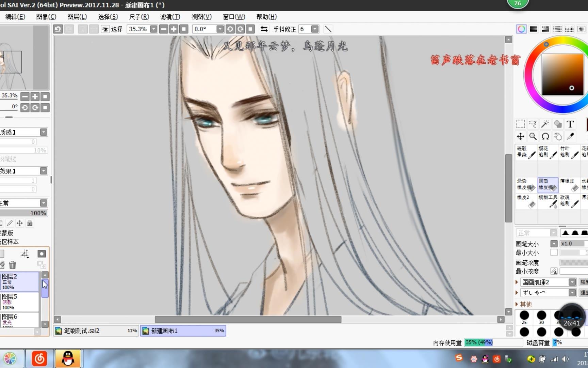
Task: Open NetEase Music from the taskbar
Action: [x=39, y=358]
